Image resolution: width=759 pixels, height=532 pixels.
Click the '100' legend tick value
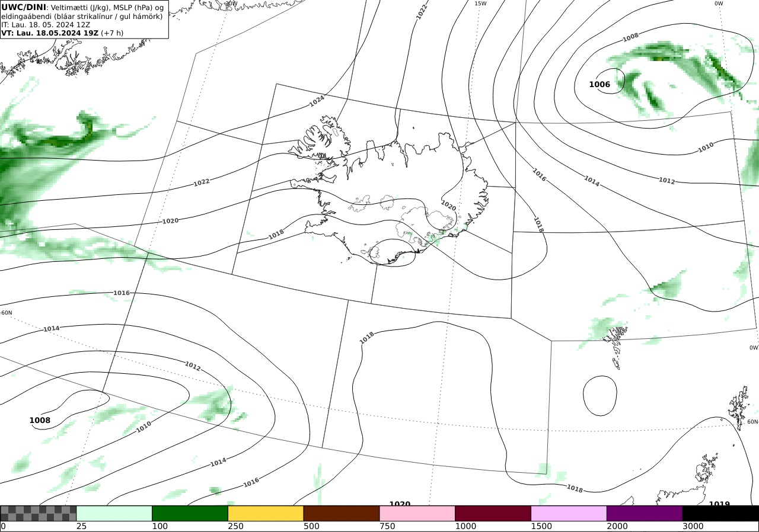point(160,526)
